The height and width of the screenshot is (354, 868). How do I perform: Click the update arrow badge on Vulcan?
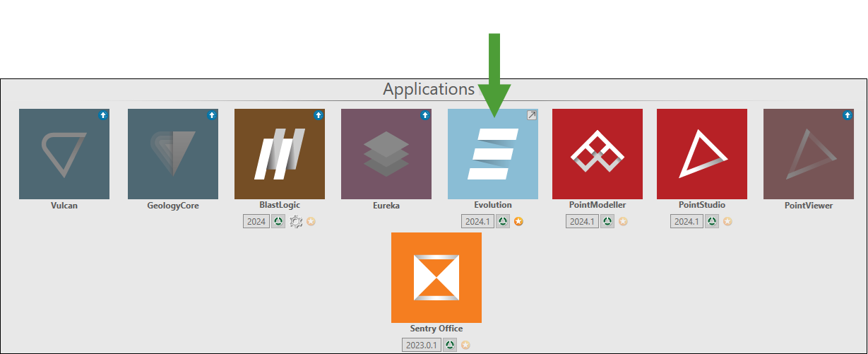pyautogui.click(x=102, y=114)
